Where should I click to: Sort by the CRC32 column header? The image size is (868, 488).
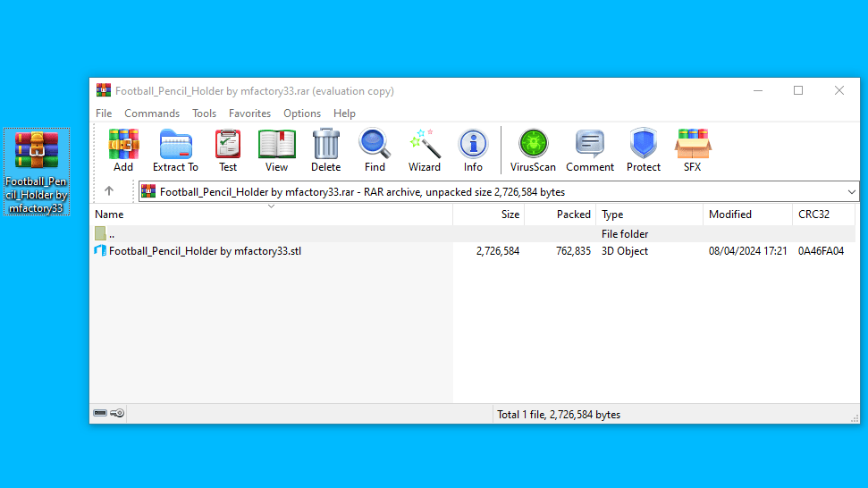click(824, 215)
